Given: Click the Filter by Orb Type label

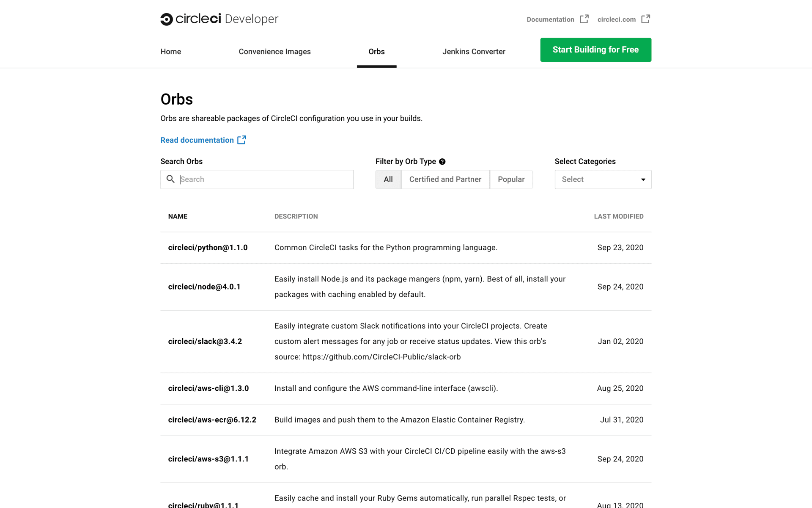Looking at the screenshot, I should coord(406,161).
